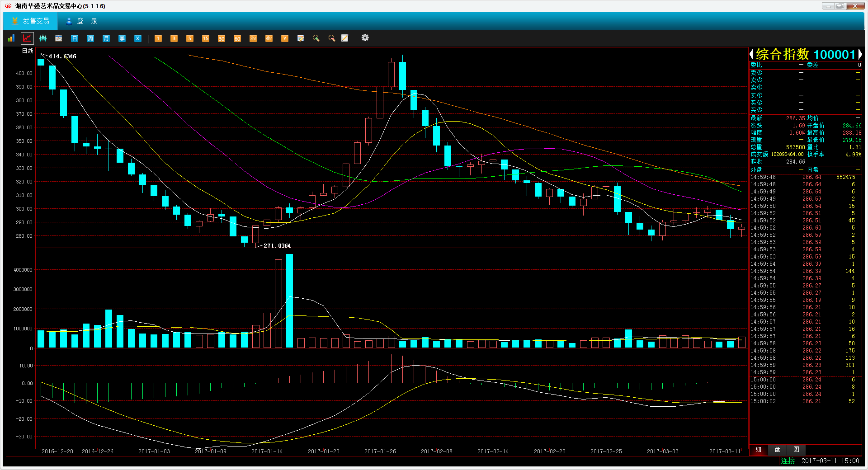
Task: Click highest price value 288.08
Action: [x=852, y=133]
